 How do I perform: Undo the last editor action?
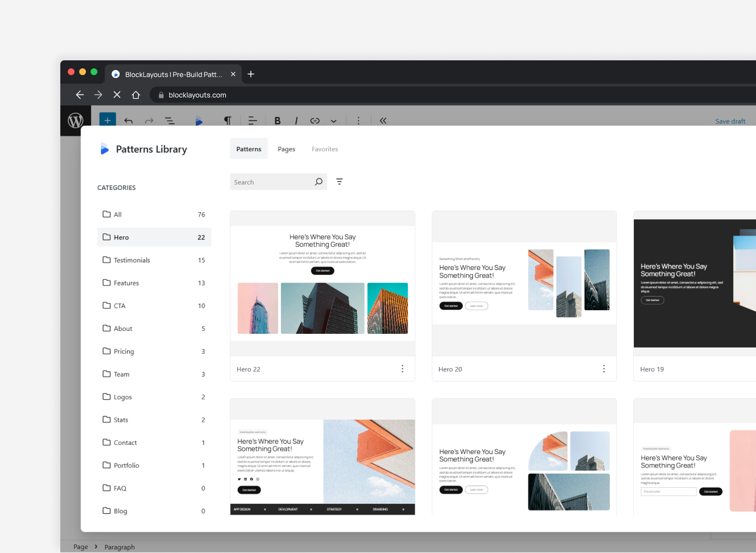(x=129, y=121)
